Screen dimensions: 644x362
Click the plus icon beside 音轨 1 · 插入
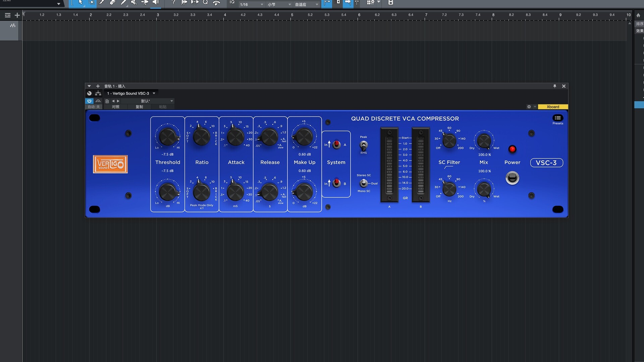(x=98, y=86)
